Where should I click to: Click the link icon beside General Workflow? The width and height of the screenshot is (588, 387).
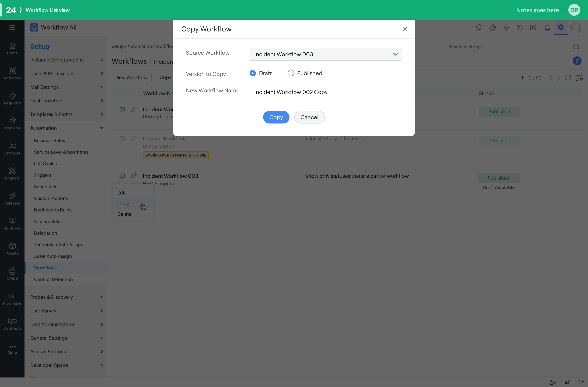point(134,138)
